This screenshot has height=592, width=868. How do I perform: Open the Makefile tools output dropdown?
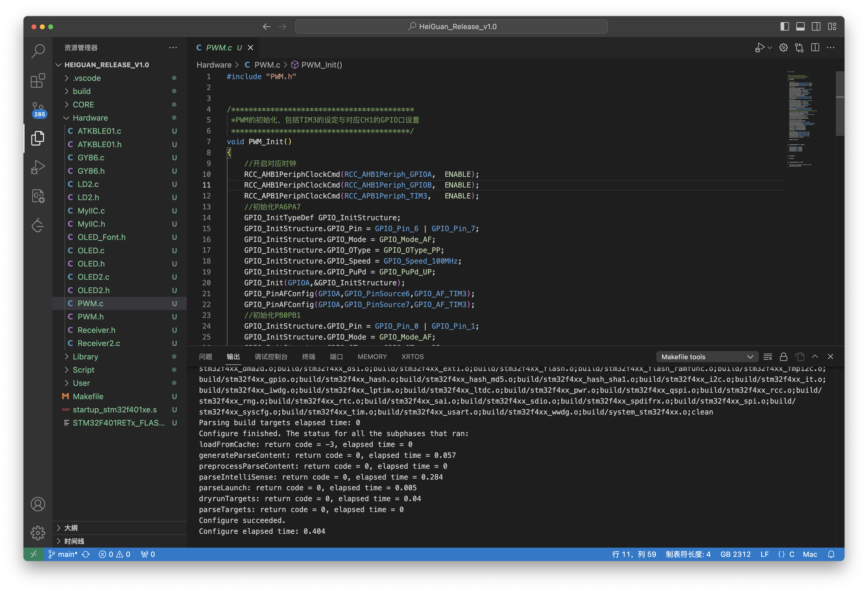click(707, 357)
